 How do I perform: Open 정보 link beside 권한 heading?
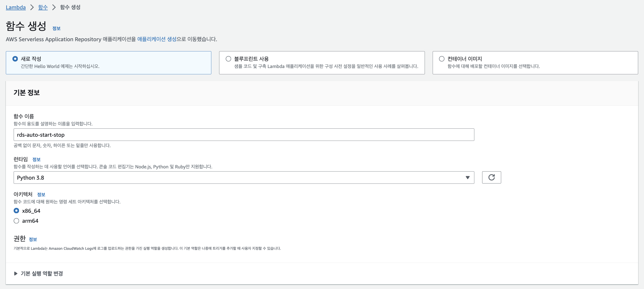33,239
